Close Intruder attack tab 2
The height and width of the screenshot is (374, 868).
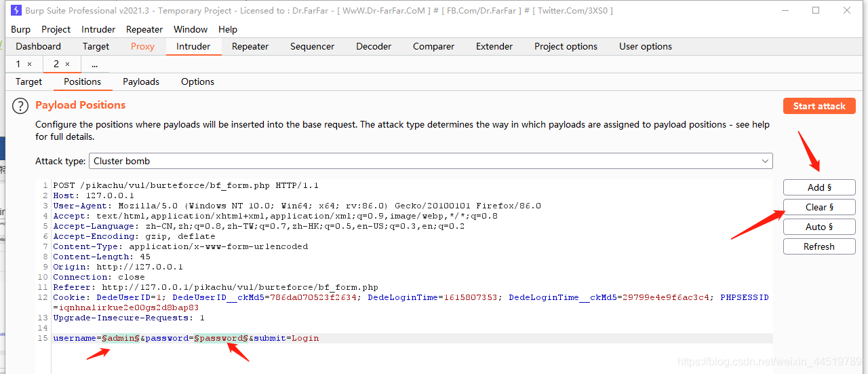(67, 64)
